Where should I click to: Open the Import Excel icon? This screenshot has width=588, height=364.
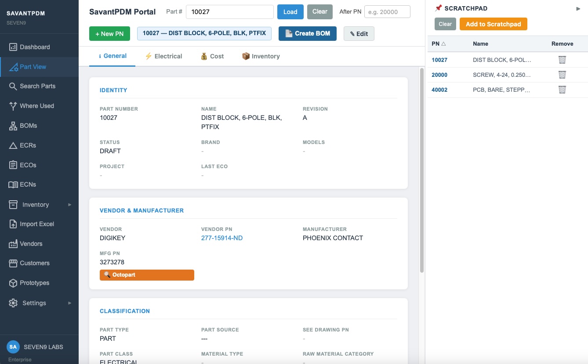13,224
